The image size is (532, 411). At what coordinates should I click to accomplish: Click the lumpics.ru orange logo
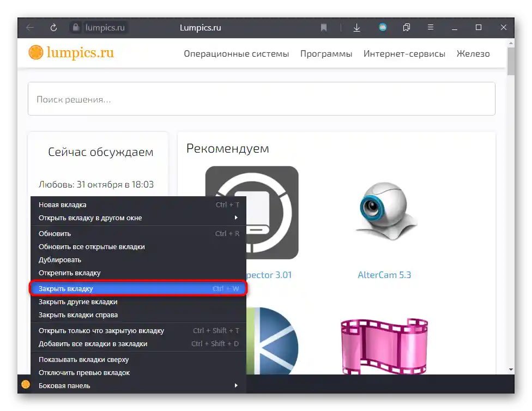(71, 53)
